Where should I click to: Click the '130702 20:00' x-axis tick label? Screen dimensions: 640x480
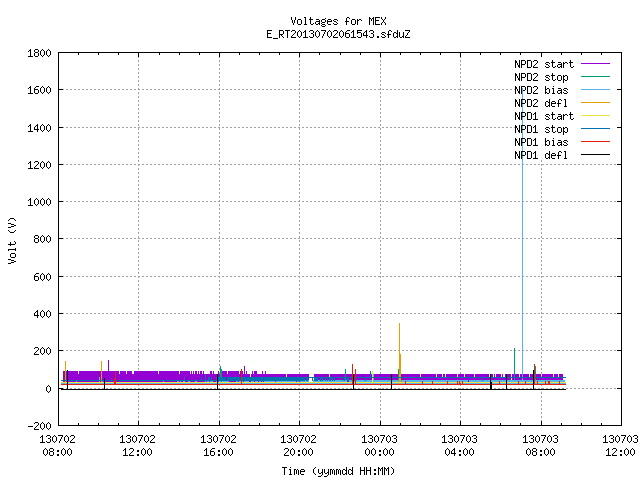tap(298, 446)
